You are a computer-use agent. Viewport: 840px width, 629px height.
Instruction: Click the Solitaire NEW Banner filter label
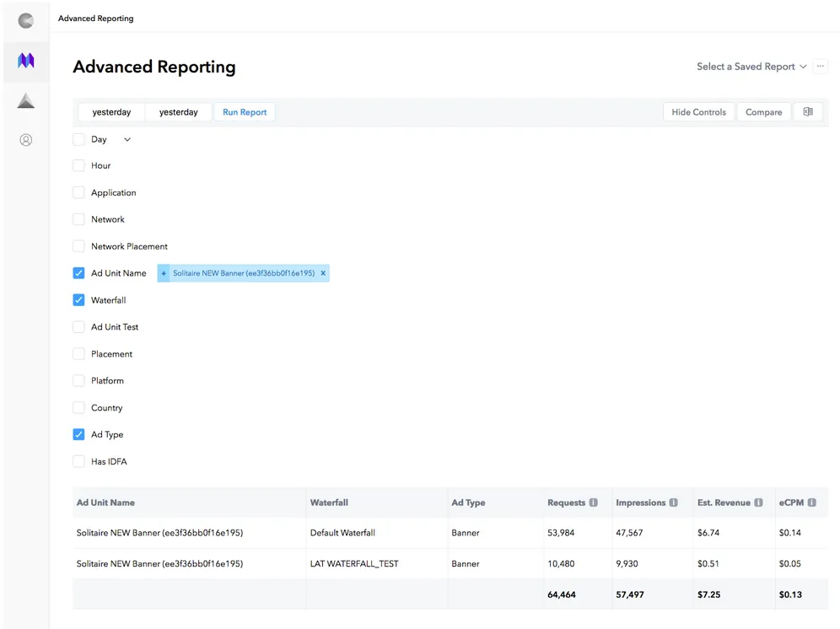[x=244, y=273]
